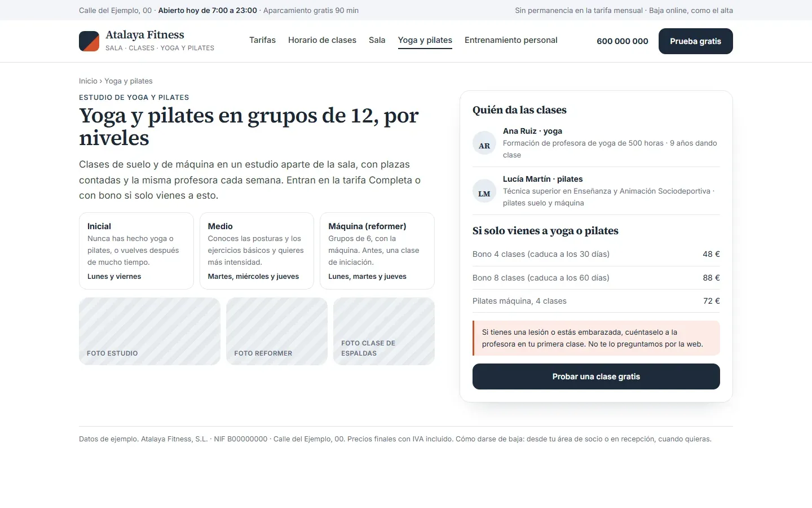This screenshot has width=812, height=508.
Task: Click the injury or pregnancy notice box
Action: click(x=596, y=338)
